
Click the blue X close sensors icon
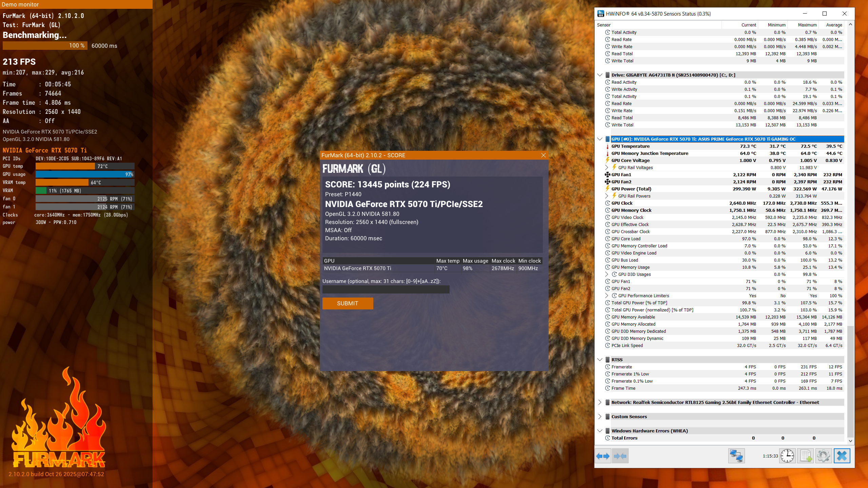coord(842,456)
